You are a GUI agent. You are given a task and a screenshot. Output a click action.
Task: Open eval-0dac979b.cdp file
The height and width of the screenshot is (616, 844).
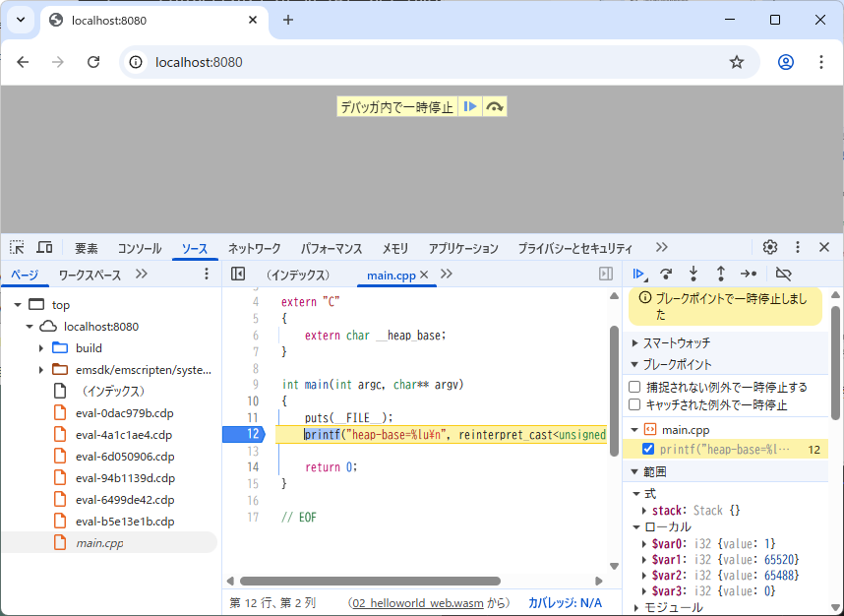coord(125,413)
